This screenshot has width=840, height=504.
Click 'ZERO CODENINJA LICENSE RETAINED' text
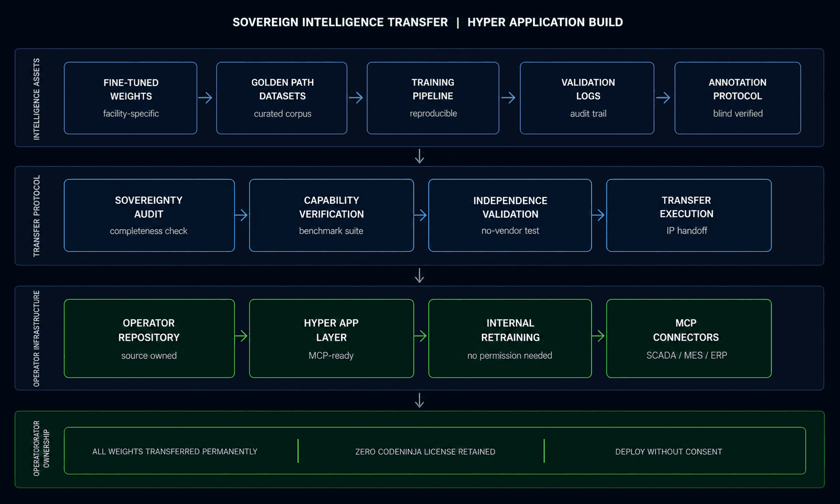425,452
